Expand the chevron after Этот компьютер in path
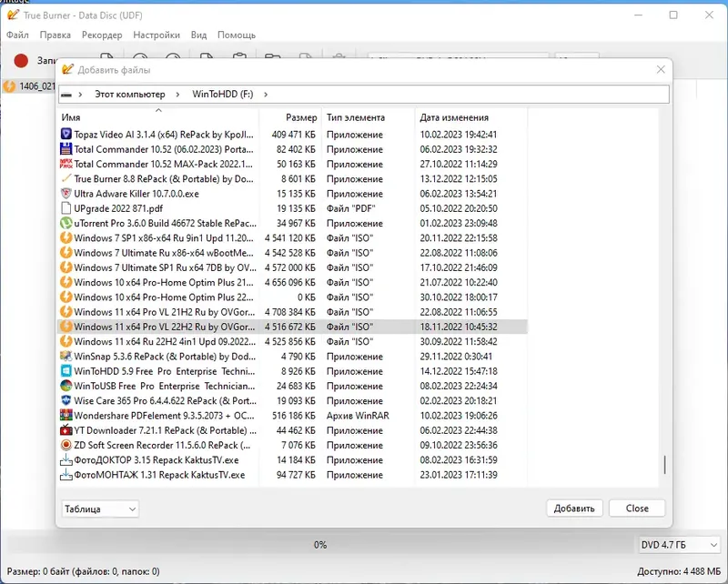This screenshot has height=584, width=728. (177, 95)
